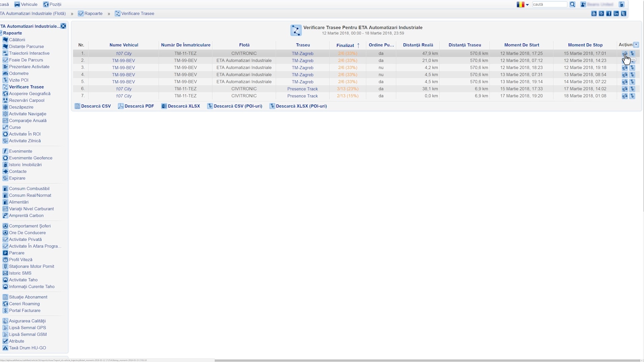Viewport: 644px width, 362px height.
Task: Click the search magnifier icon
Action: [x=572, y=4]
